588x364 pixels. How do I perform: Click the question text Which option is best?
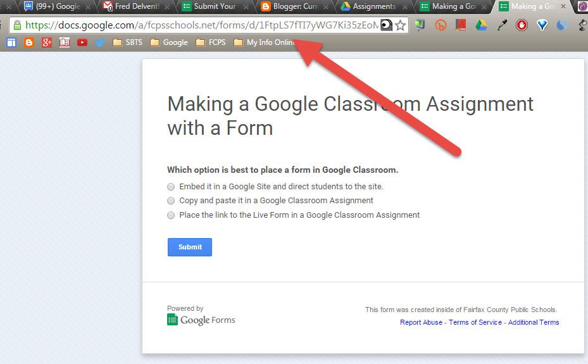coord(282,170)
